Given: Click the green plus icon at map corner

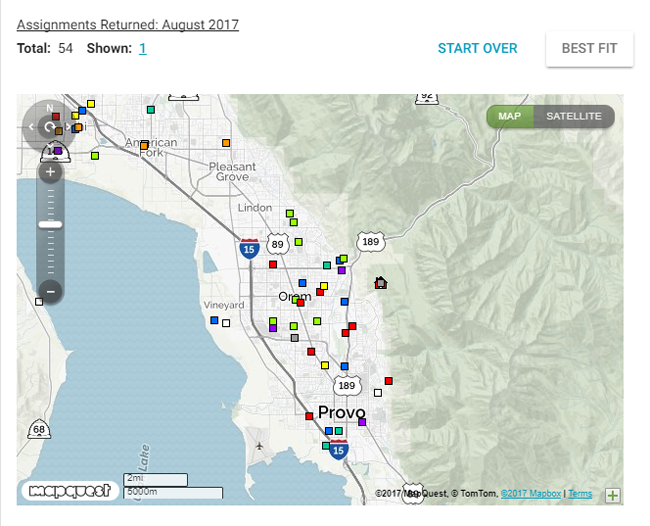Looking at the screenshot, I should 613,495.
